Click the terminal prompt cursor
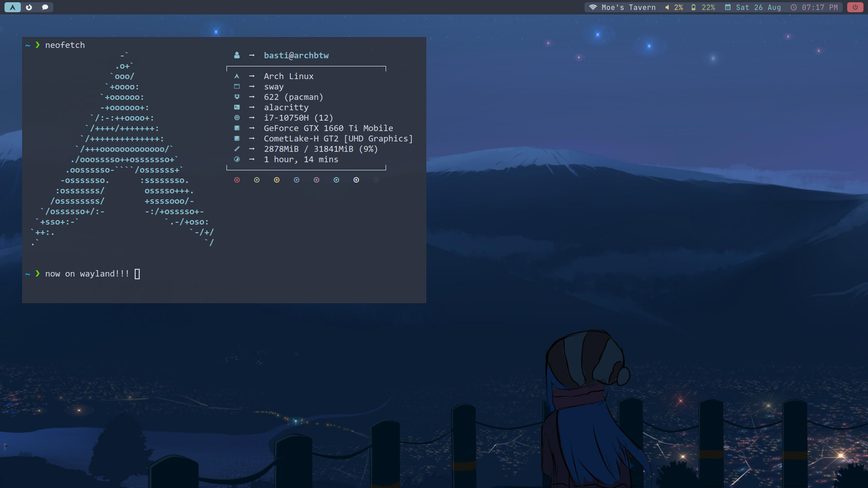Image resolution: width=868 pixels, height=488 pixels. point(137,274)
